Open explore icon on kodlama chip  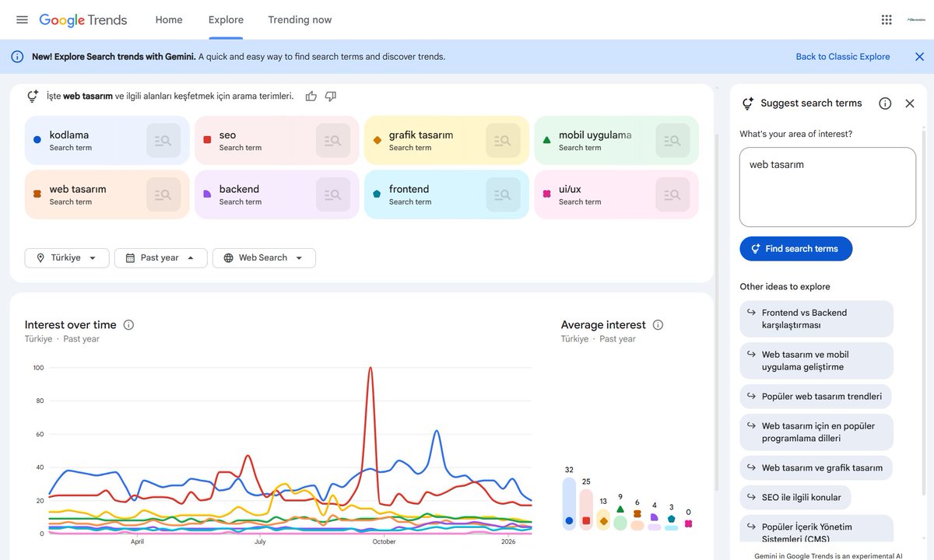coord(163,140)
